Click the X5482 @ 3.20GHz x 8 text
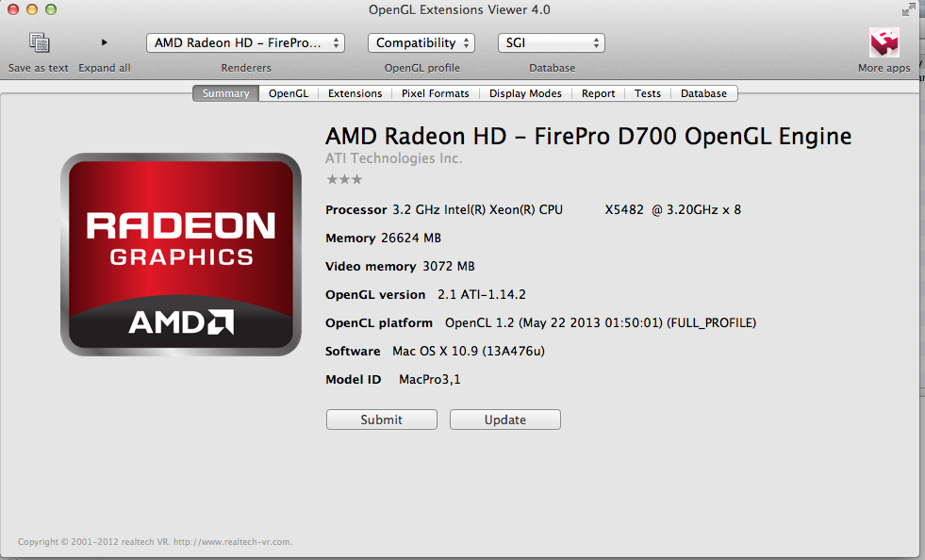925x560 pixels. point(673,209)
